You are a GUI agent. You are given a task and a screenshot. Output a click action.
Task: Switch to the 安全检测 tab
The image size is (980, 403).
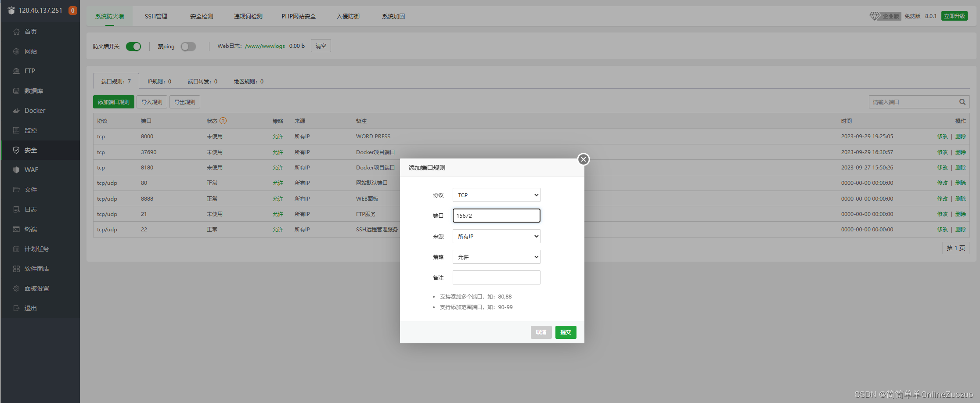click(202, 16)
